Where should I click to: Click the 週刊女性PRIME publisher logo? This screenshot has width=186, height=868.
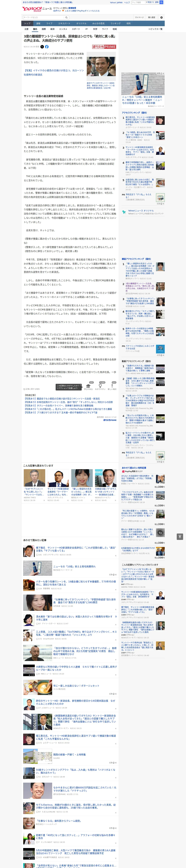[104, 47]
